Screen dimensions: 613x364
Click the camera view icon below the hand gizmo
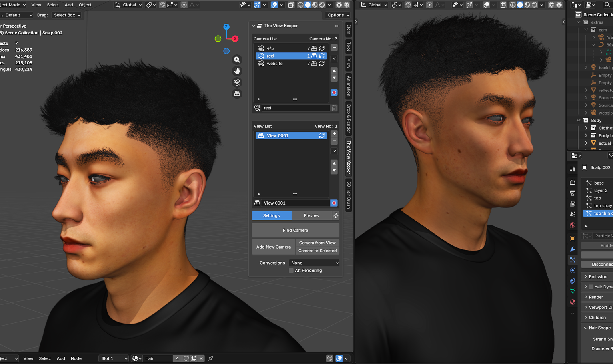point(237,82)
